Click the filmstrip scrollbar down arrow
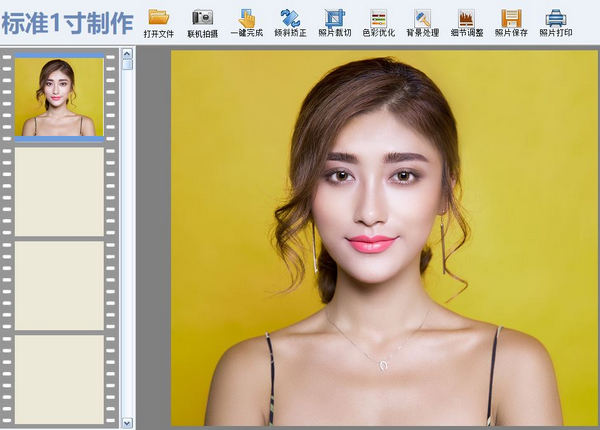 (127, 423)
